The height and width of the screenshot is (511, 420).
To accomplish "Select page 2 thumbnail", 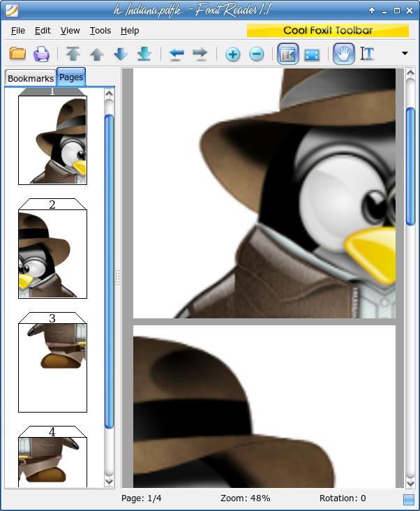I will [52, 254].
